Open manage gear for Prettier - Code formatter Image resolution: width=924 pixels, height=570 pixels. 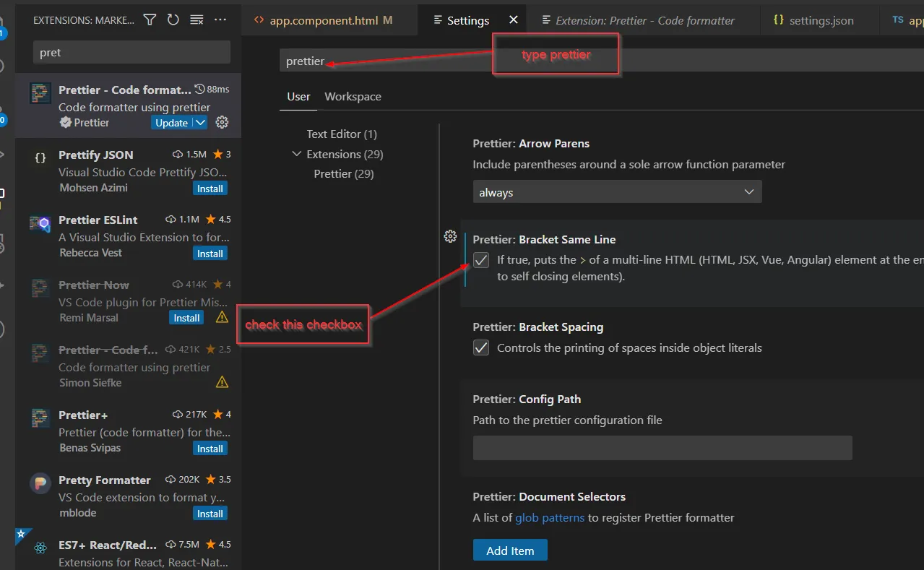[223, 123]
